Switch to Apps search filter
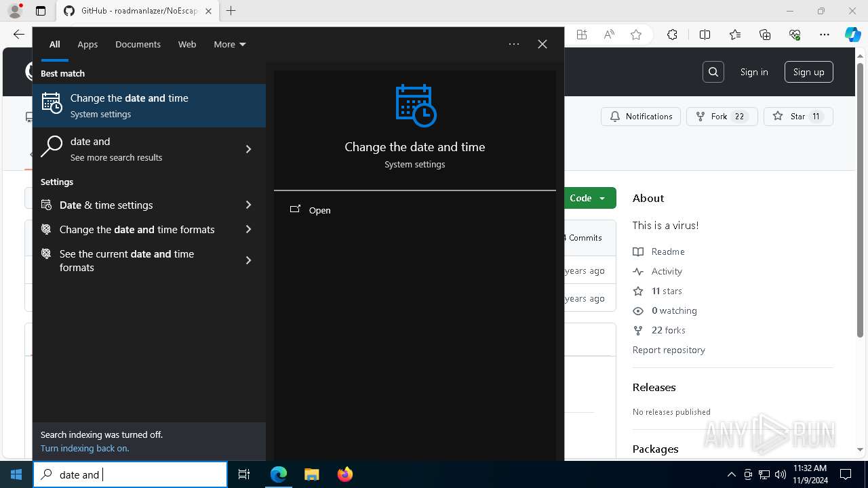Image resolution: width=868 pixels, height=488 pixels. click(87, 44)
